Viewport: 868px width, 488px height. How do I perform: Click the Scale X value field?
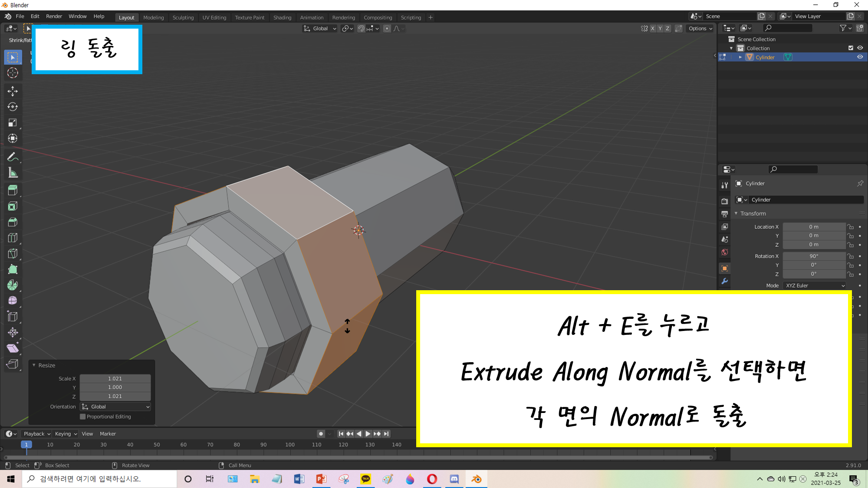coord(115,379)
